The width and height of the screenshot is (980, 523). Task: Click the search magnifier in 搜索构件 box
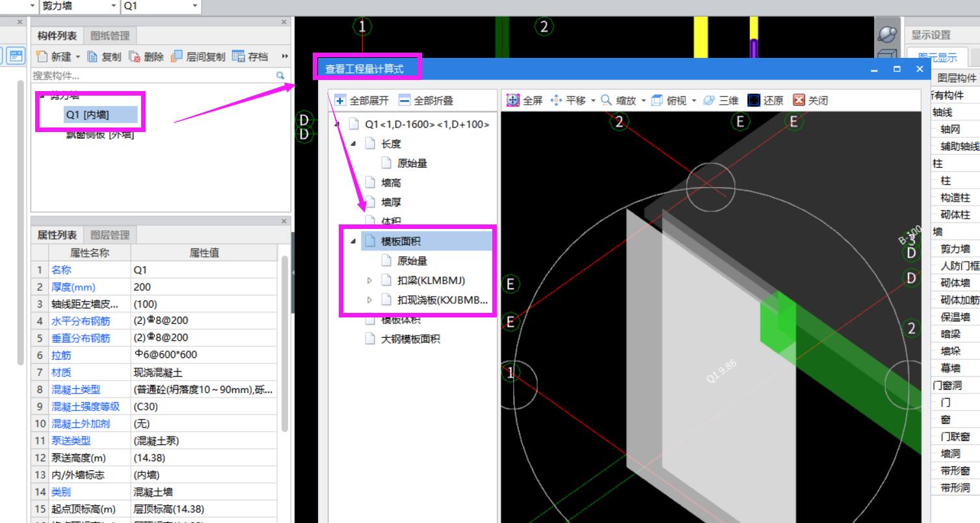(x=280, y=76)
